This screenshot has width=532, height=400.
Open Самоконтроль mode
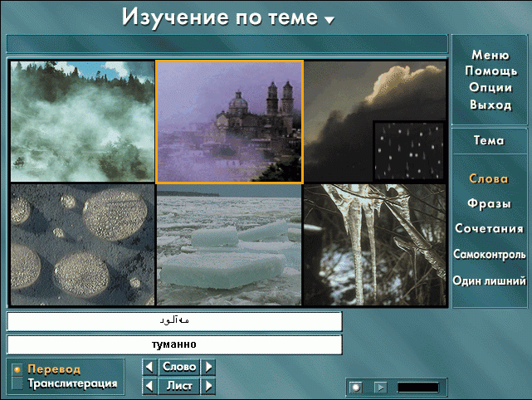click(x=489, y=254)
